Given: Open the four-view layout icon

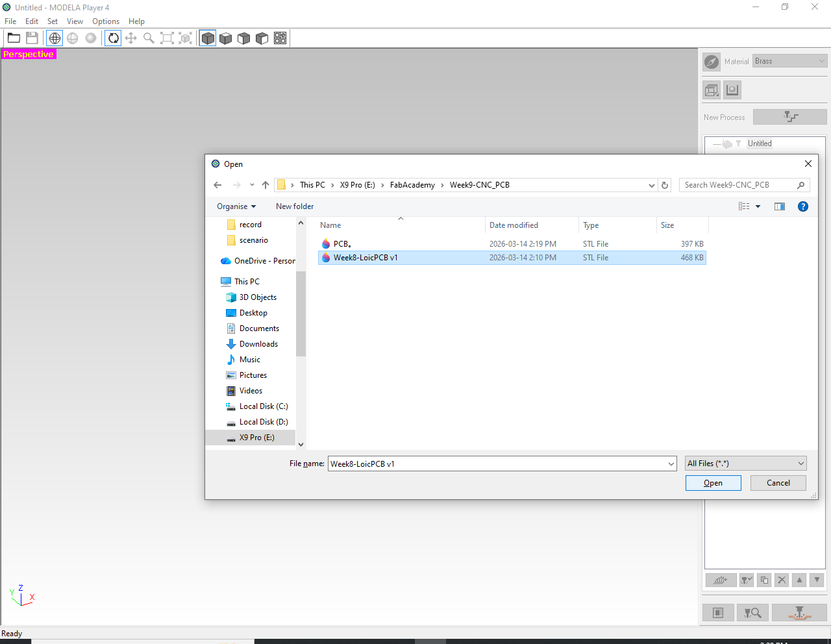Looking at the screenshot, I should click(x=280, y=38).
